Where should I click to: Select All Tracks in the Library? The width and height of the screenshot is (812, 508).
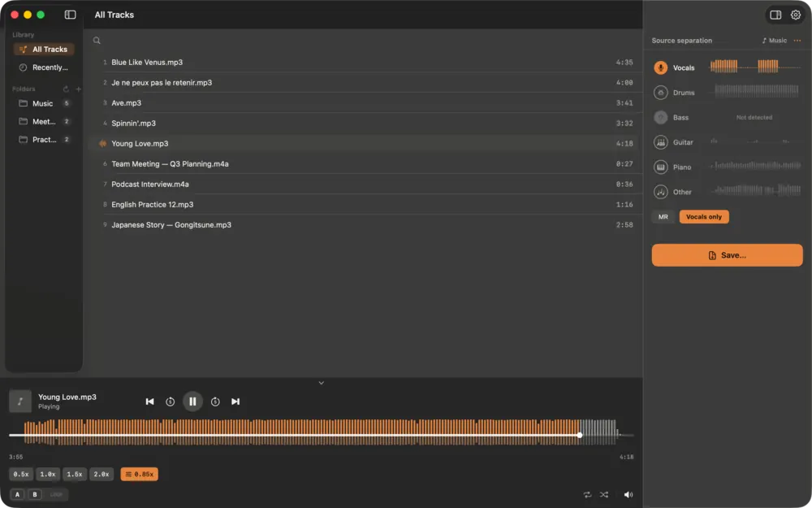click(x=44, y=50)
